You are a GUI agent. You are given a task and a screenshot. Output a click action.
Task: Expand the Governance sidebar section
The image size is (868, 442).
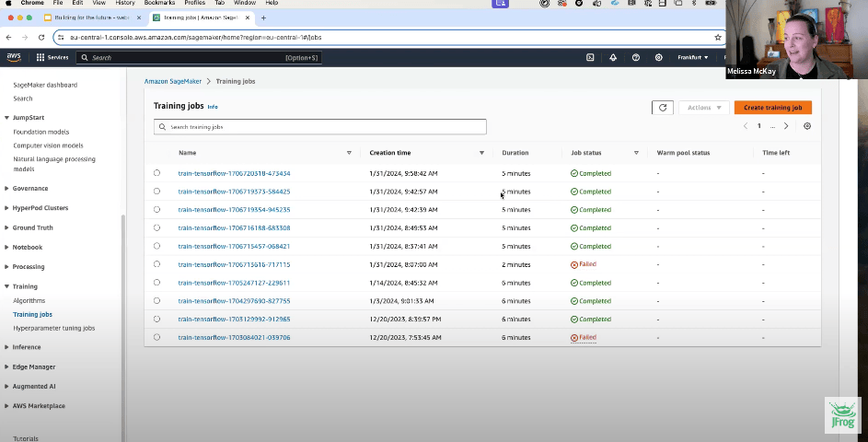point(6,189)
